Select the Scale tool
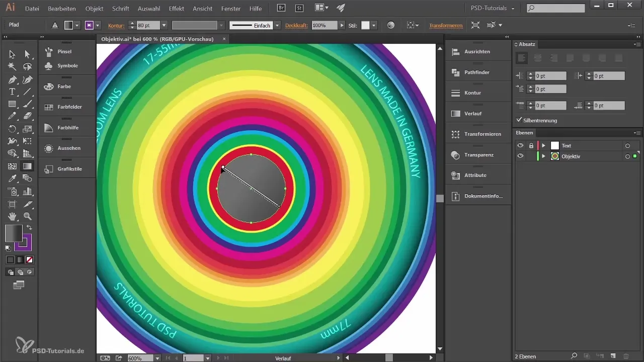644x362 pixels. pyautogui.click(x=28, y=129)
